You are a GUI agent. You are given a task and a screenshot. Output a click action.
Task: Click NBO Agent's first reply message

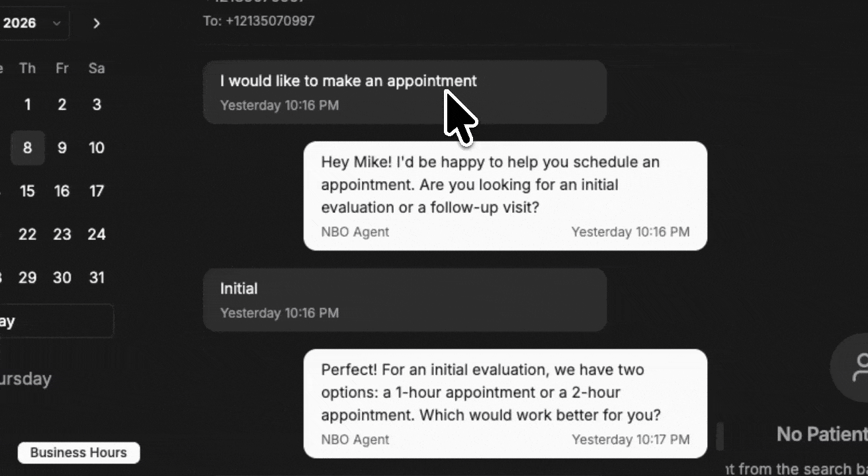coord(505,195)
